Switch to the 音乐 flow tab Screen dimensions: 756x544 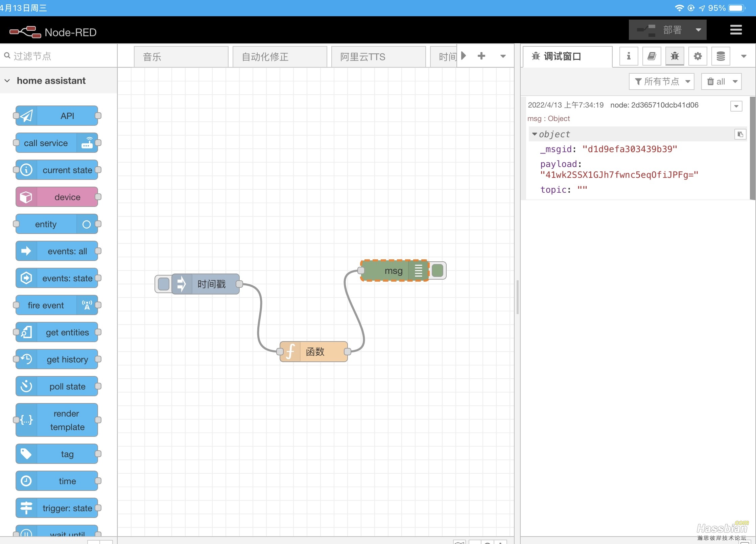pos(181,56)
